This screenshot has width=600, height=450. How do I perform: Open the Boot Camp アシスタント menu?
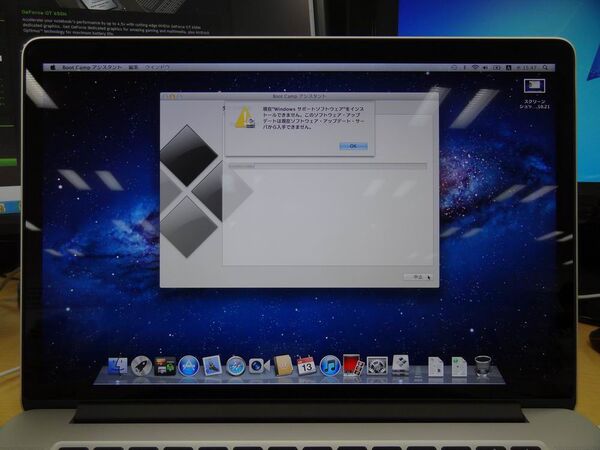click(92, 67)
